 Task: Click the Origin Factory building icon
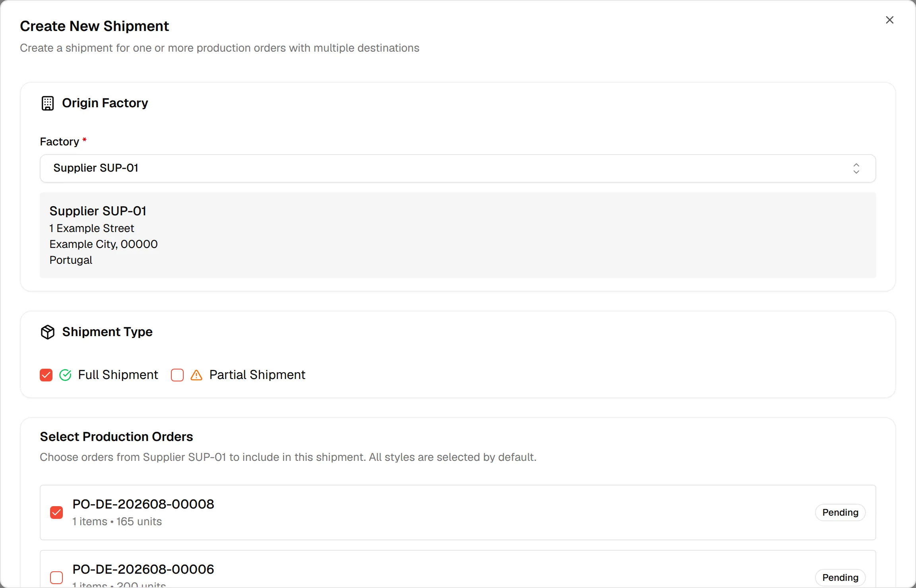tap(48, 103)
